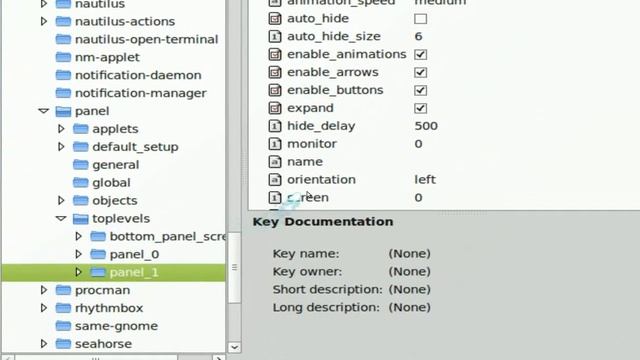Click the notification-manager folder icon
640x360 pixels.
(x=63, y=93)
